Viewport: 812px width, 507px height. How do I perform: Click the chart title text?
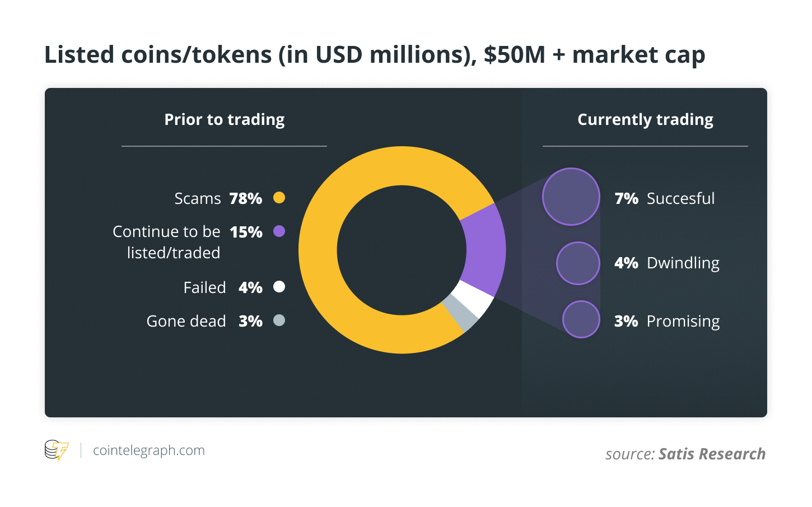[375, 55]
